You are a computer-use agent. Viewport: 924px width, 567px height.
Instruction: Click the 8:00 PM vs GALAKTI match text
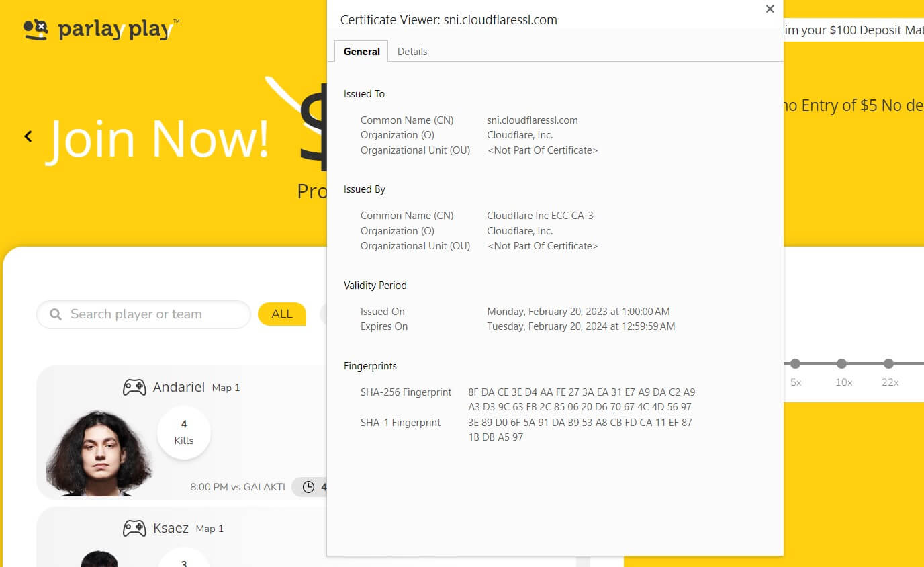click(238, 487)
